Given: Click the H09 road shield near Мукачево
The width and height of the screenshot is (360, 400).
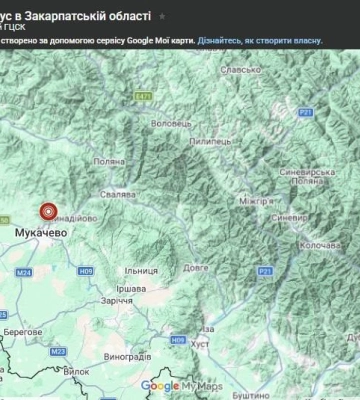Looking at the screenshot, I should pyautogui.click(x=86, y=271).
